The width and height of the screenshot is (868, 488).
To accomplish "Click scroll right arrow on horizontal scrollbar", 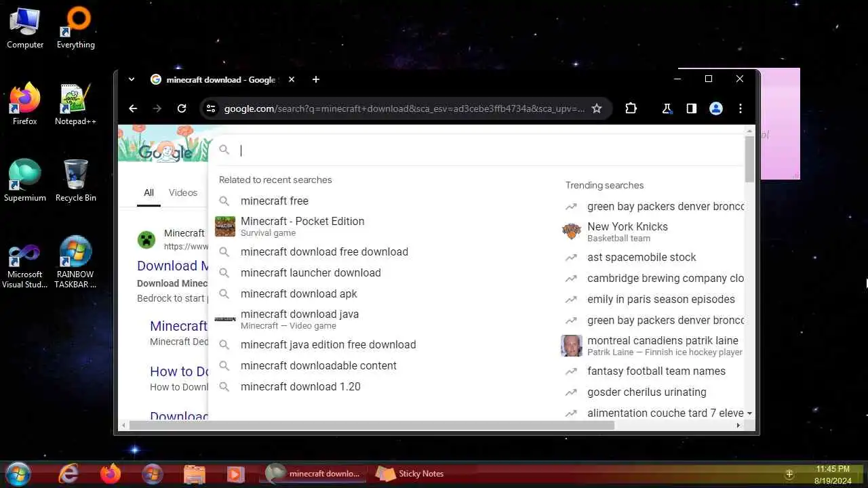I will point(738,426).
